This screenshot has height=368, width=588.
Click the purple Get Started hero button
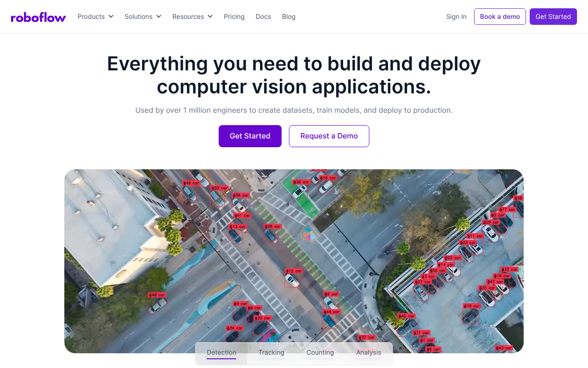(x=250, y=136)
